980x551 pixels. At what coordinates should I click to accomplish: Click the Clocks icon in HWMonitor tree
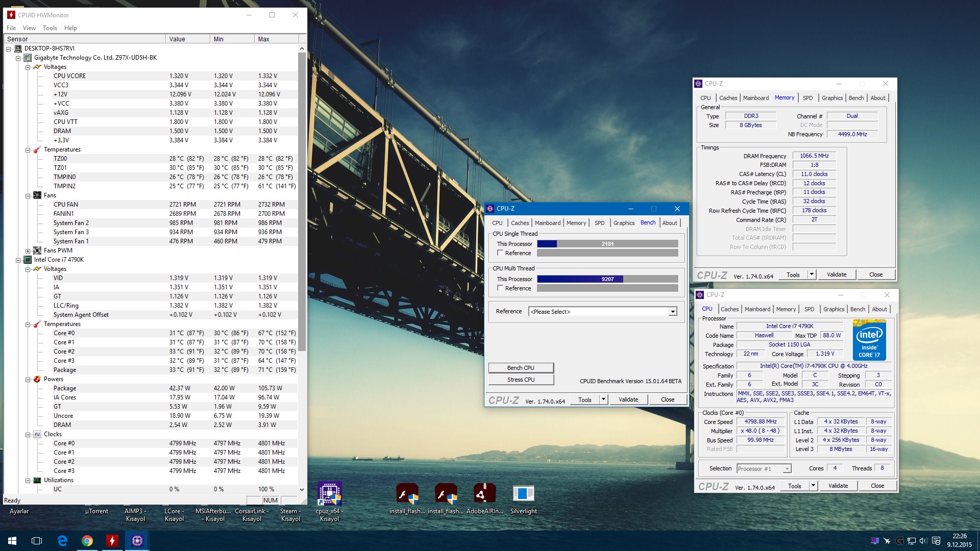[x=37, y=434]
